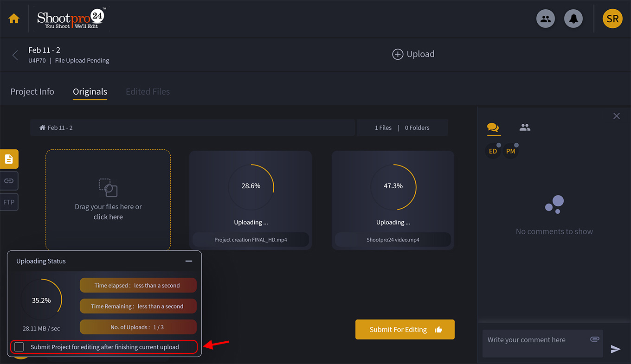The height and width of the screenshot is (364, 631).
Task: Click the Upload button with plus icon
Action: coord(413,54)
